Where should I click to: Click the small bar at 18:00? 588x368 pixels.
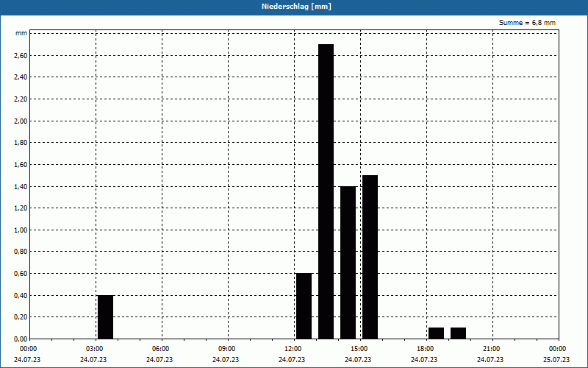point(436,333)
